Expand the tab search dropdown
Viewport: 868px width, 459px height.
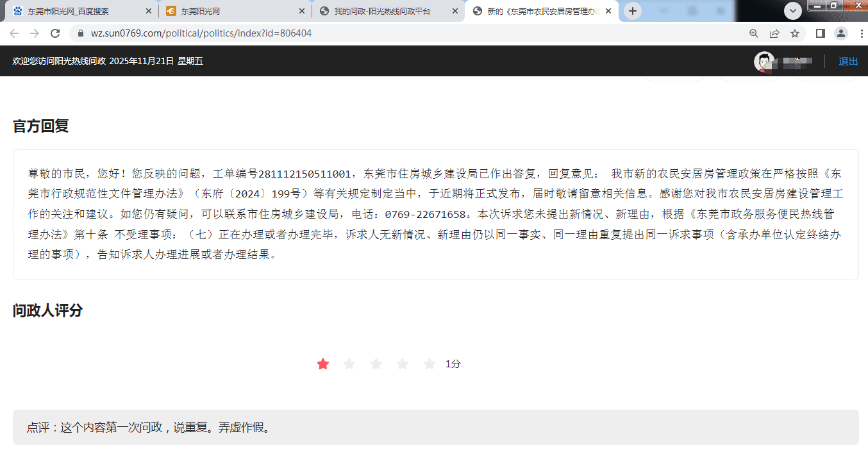point(793,11)
